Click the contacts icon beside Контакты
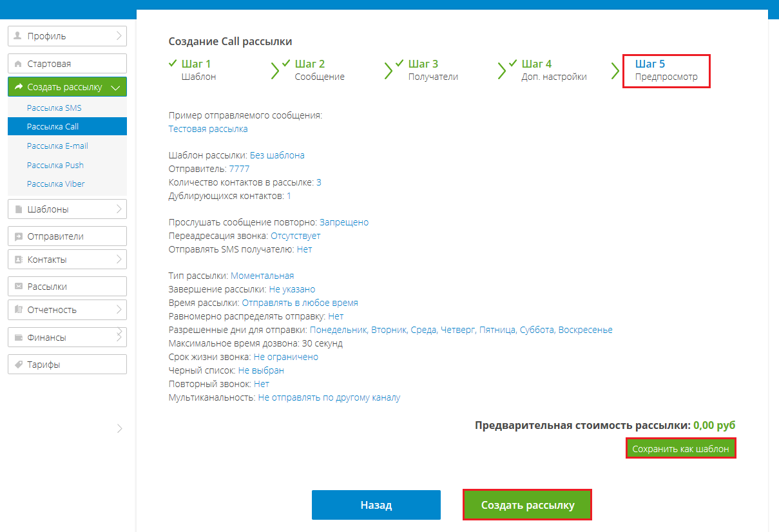This screenshot has height=532, width=779. (x=18, y=260)
